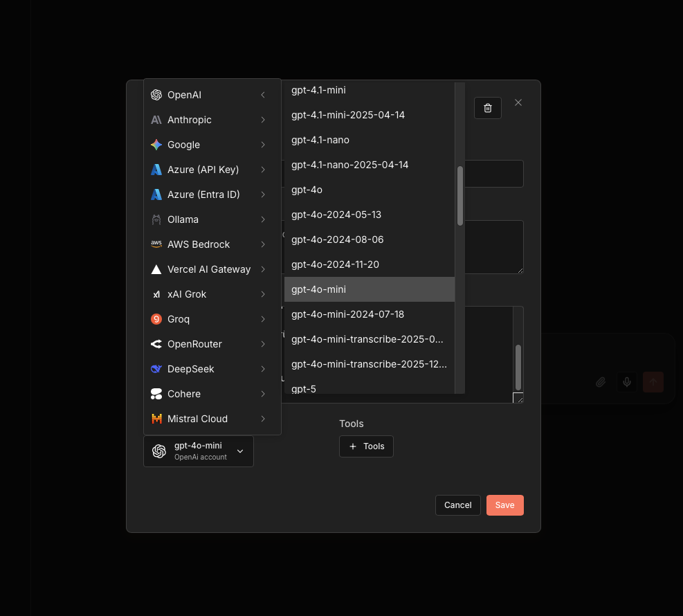Choose gpt-4o-2024-08-06 model entry

tap(337, 239)
